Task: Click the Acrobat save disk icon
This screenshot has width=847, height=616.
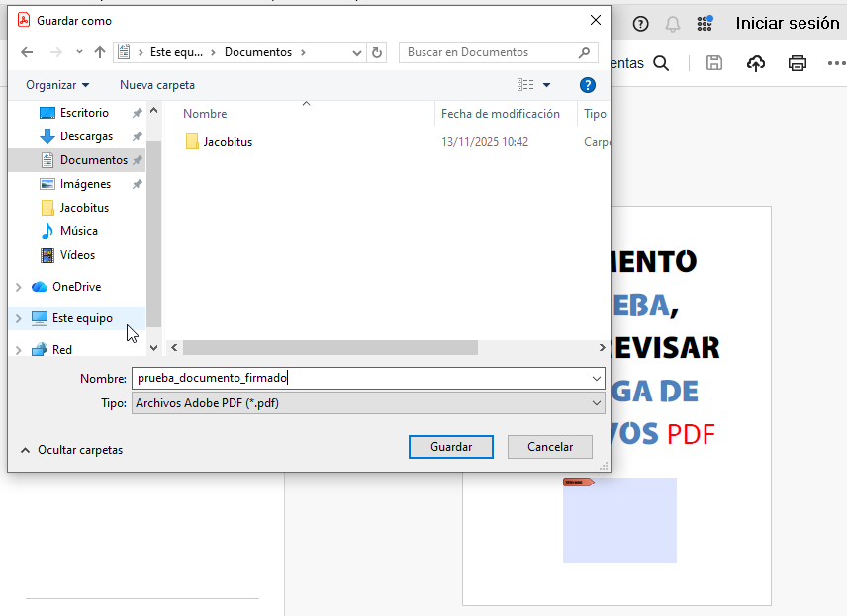Action: click(x=714, y=63)
